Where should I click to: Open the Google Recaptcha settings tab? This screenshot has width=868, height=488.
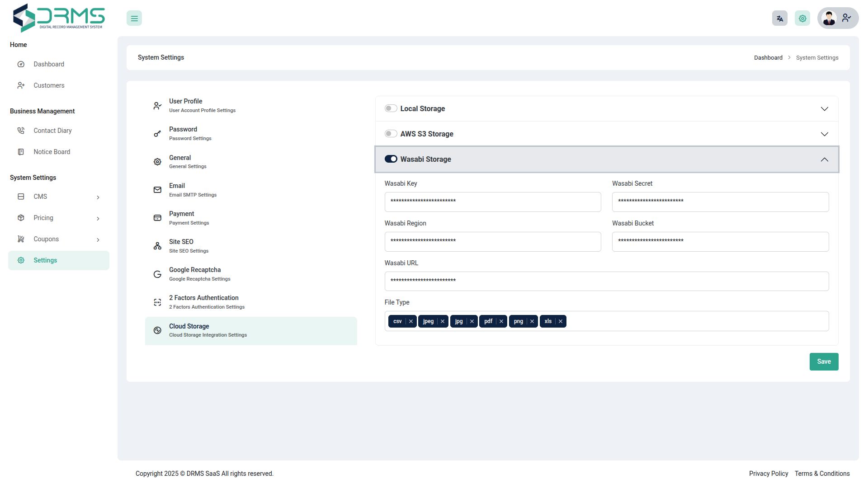[195, 274]
